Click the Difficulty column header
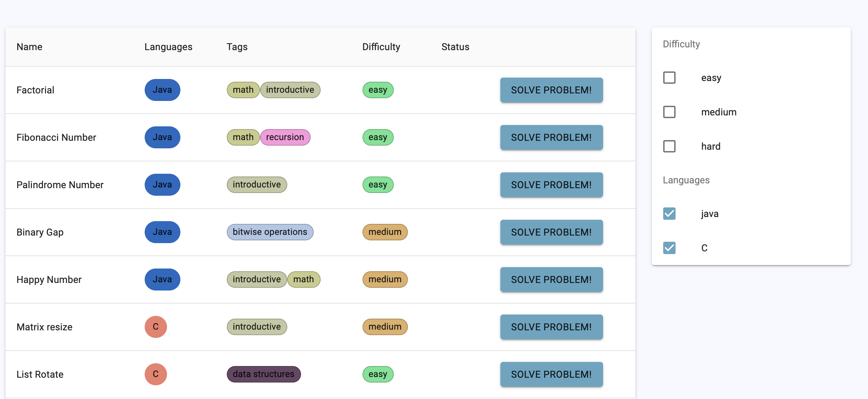 pos(381,47)
